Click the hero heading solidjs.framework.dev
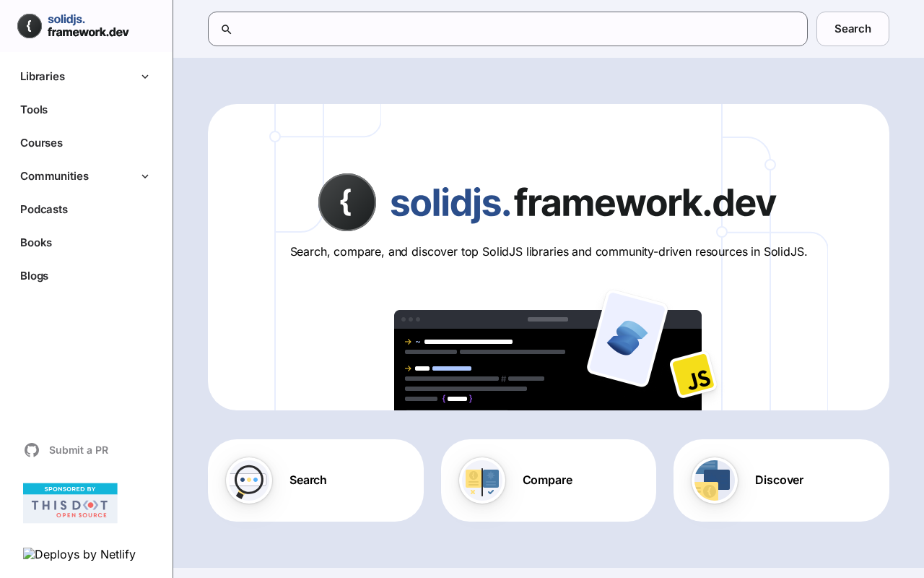 tap(583, 203)
